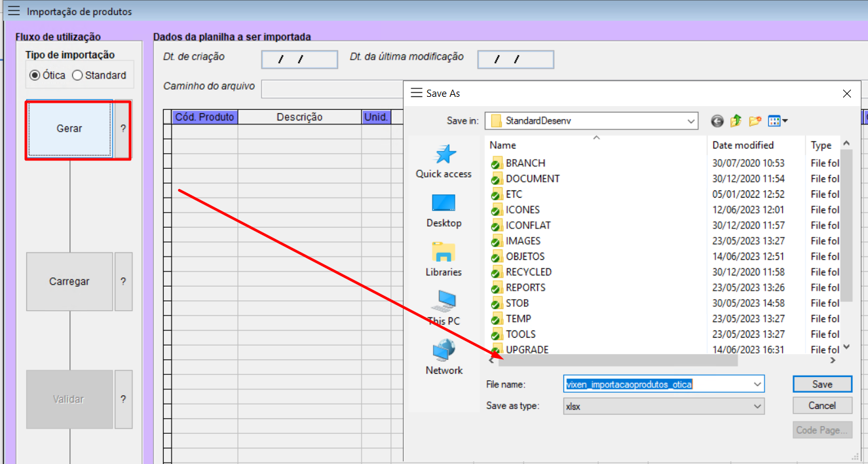Expand the File name dropdown arrow
Viewport: 868px width, 464px height.
pos(757,384)
